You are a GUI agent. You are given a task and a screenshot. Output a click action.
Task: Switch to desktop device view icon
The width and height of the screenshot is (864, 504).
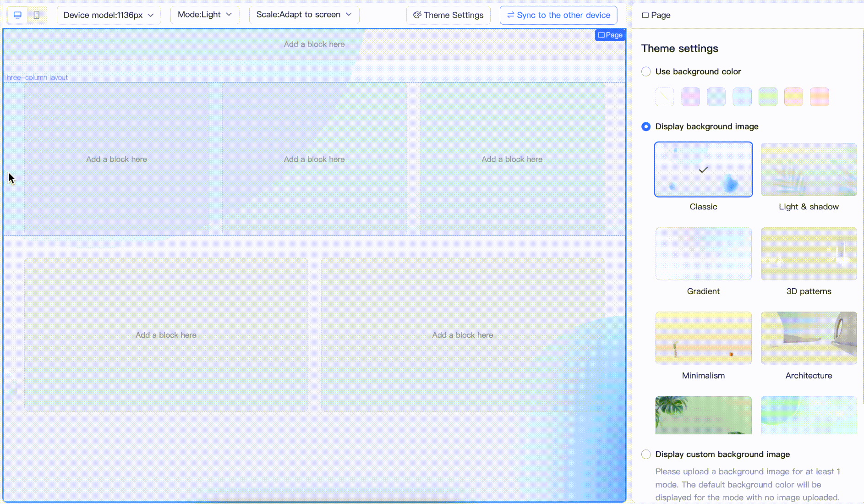point(17,15)
